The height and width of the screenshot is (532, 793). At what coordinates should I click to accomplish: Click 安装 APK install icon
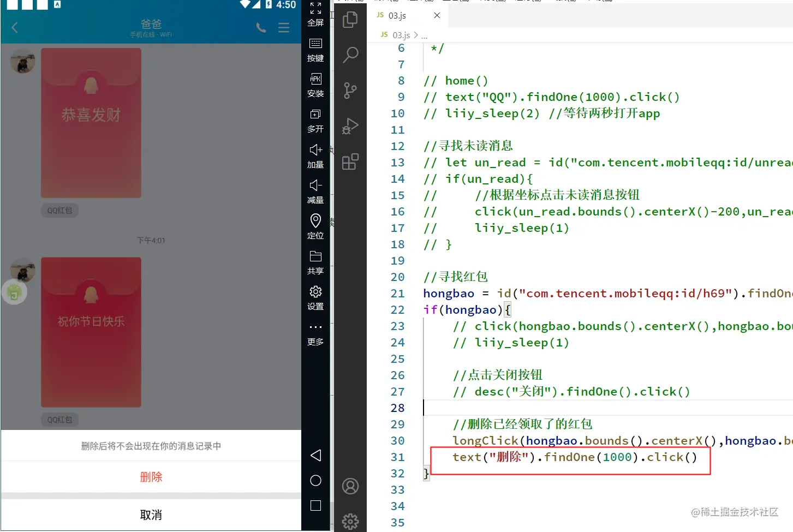click(x=315, y=86)
